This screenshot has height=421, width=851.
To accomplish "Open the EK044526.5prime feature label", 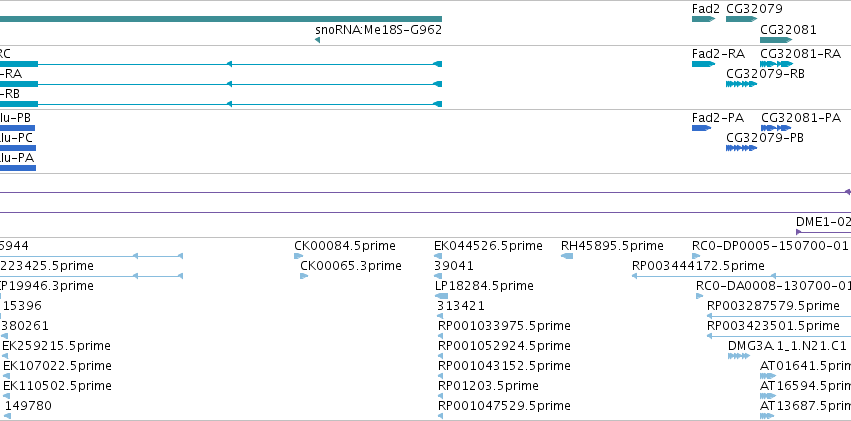I will (488, 246).
